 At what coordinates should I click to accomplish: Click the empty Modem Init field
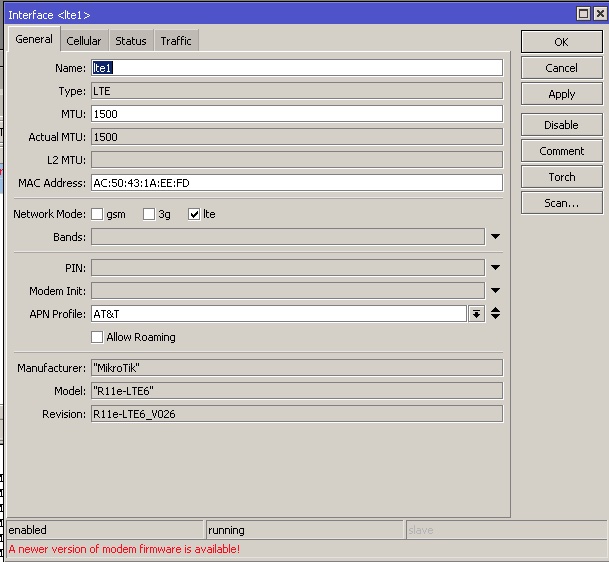(288, 291)
